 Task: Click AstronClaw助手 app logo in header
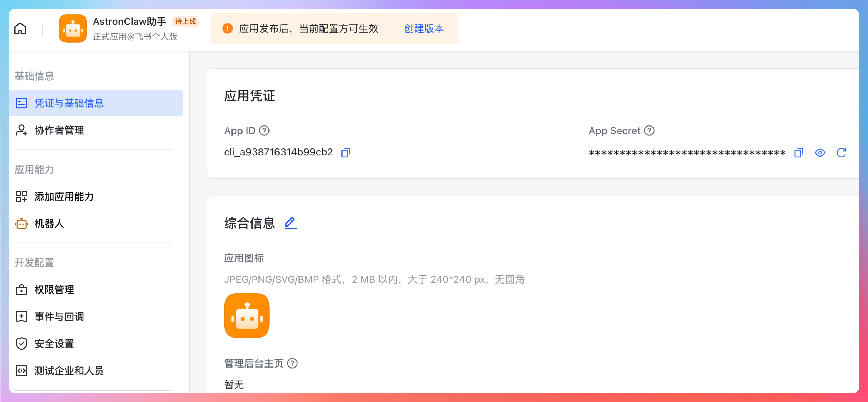[73, 29]
